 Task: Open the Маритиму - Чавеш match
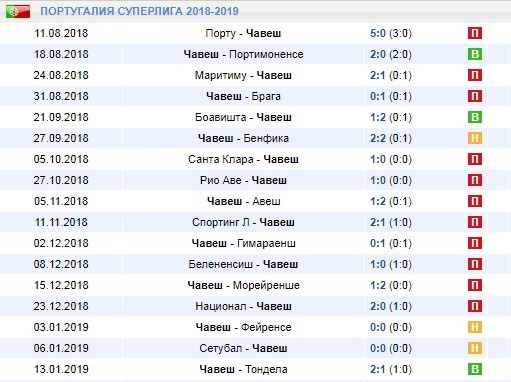243,75
